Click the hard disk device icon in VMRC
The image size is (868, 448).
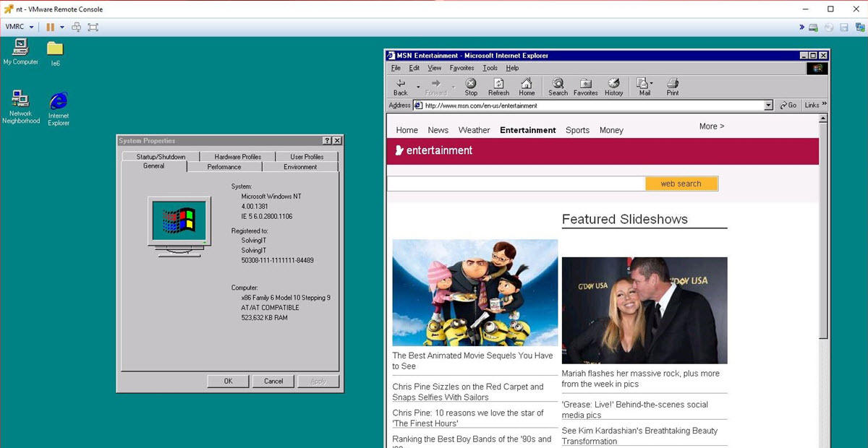click(814, 27)
